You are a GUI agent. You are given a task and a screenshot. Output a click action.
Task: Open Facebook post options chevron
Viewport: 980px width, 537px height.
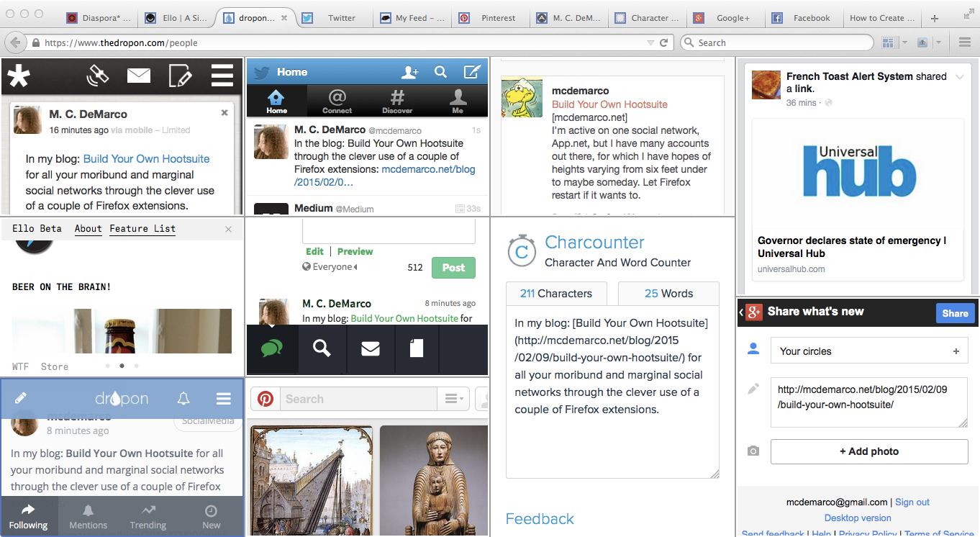click(959, 77)
